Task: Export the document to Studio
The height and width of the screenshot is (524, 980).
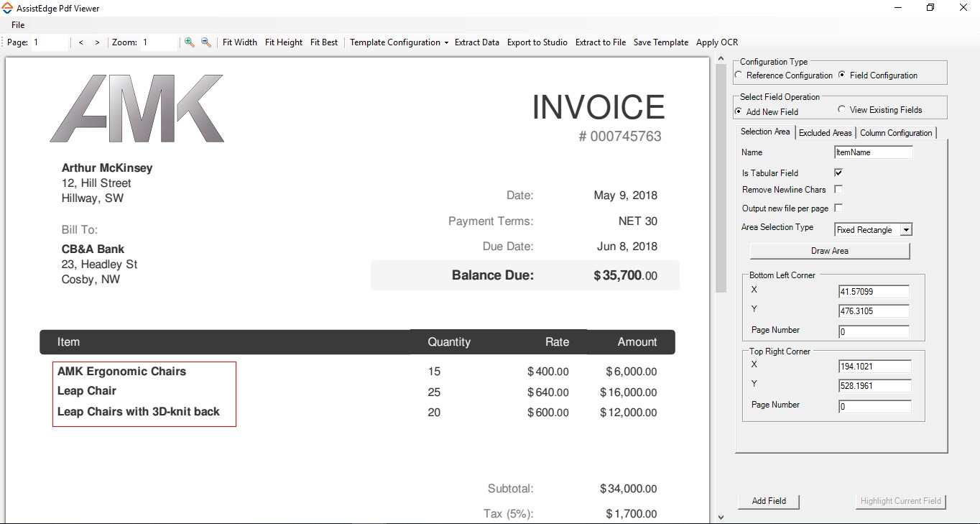Action: click(x=537, y=42)
